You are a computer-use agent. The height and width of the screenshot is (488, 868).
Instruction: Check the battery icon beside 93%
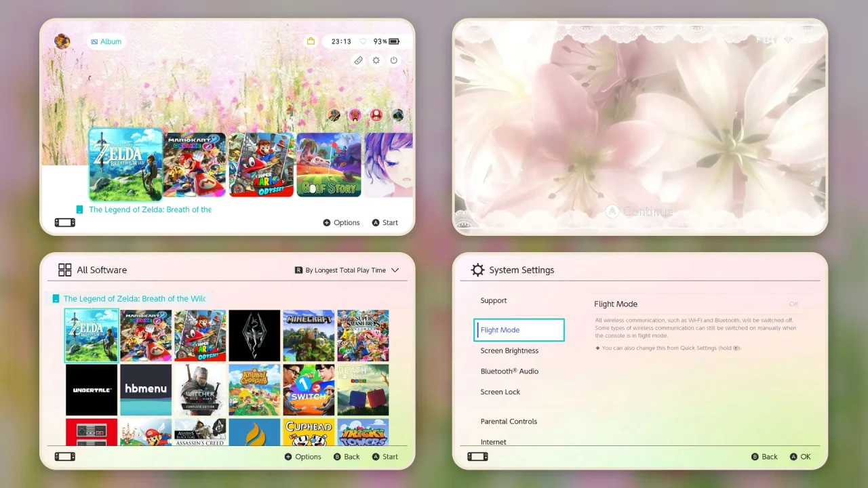(x=395, y=41)
